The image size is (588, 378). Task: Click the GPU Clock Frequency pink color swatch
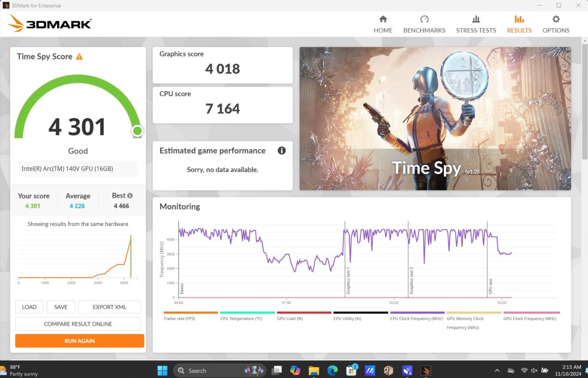[x=531, y=312]
